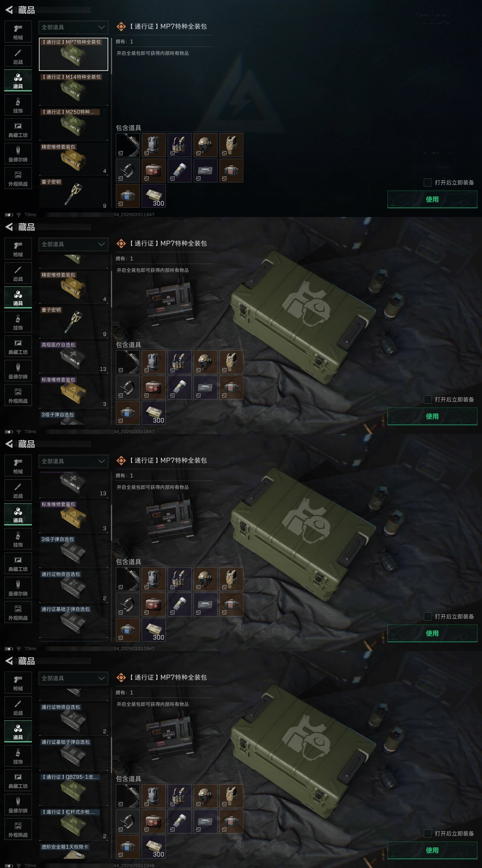Expand the 全部道具 dropdown above M14 crate list
The height and width of the screenshot is (868, 482).
pos(74,27)
